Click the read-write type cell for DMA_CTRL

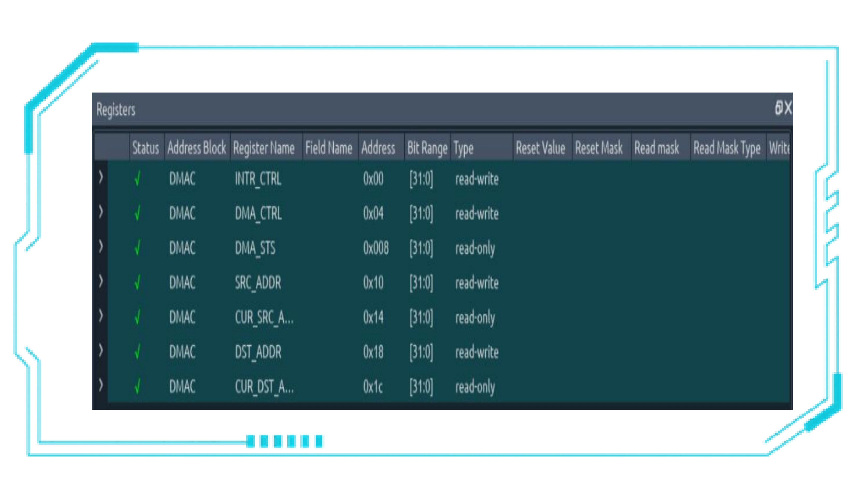point(477,213)
